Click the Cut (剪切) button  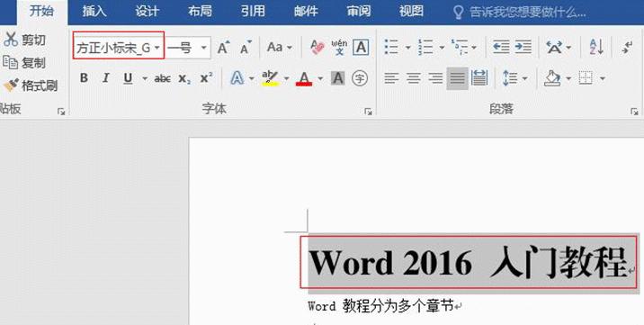tap(24, 41)
